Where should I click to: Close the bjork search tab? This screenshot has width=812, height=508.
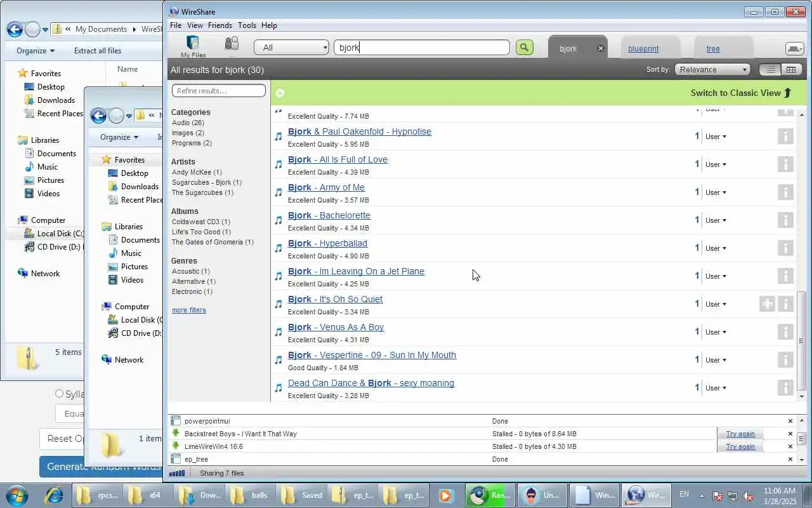coord(601,48)
